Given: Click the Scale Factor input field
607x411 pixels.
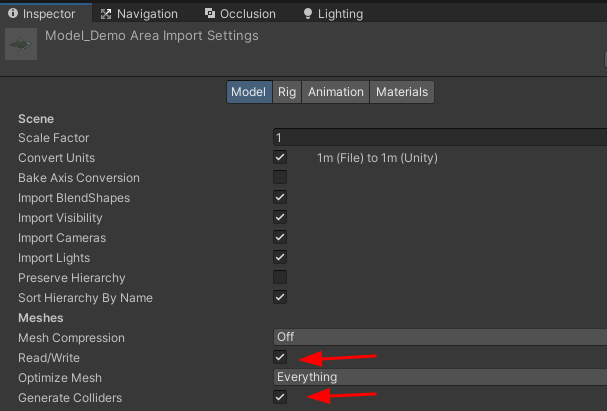Looking at the screenshot, I should coord(440,137).
